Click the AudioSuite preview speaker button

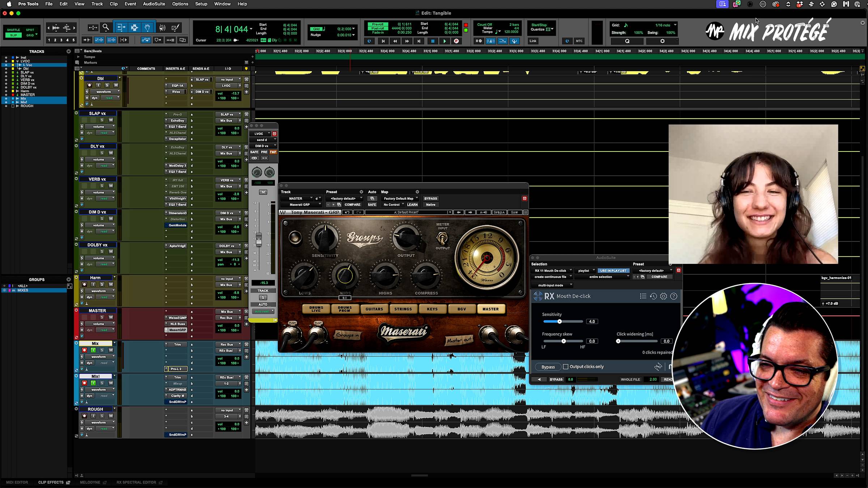click(x=539, y=380)
